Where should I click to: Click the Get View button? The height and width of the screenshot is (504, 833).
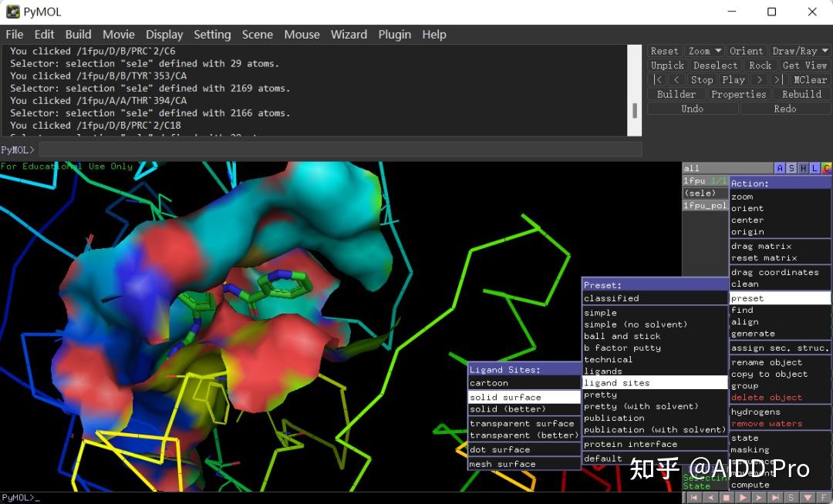click(804, 66)
